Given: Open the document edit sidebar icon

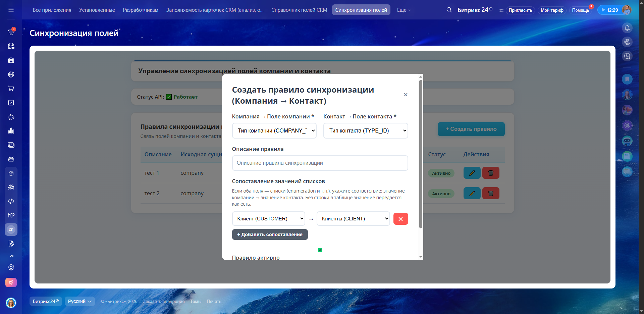Looking at the screenshot, I should [11, 244].
